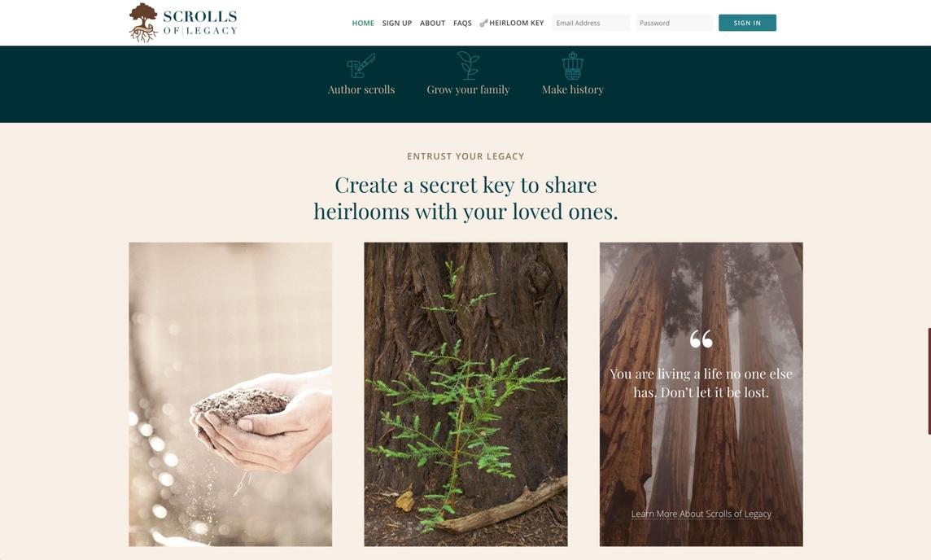Follow Learn More About Scrolls of Legacy link

pos(701,514)
